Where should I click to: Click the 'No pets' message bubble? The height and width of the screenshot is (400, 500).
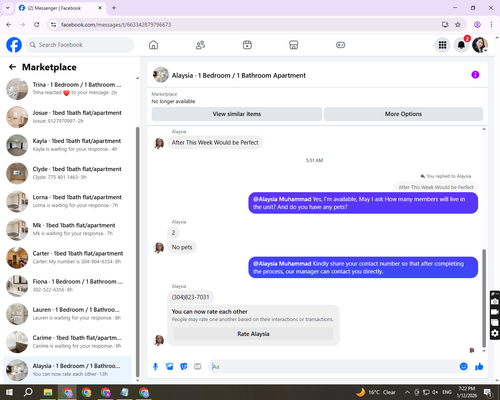182,247
